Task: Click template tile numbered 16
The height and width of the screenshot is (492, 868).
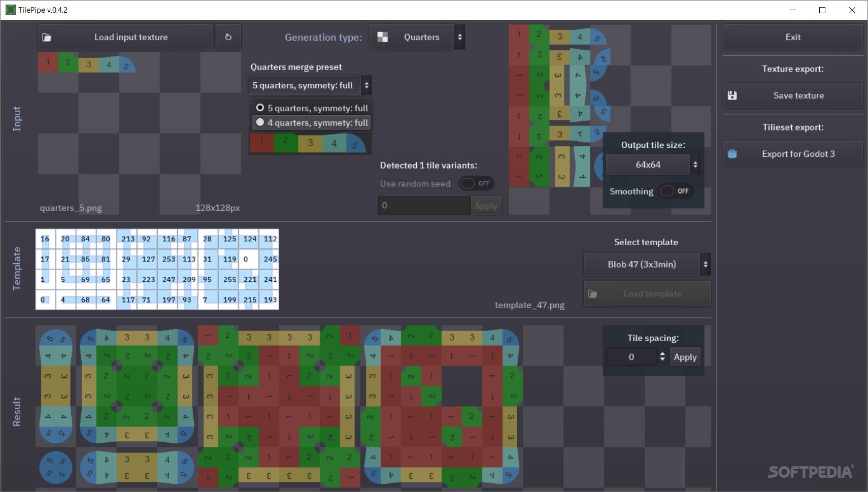Action: click(x=46, y=239)
